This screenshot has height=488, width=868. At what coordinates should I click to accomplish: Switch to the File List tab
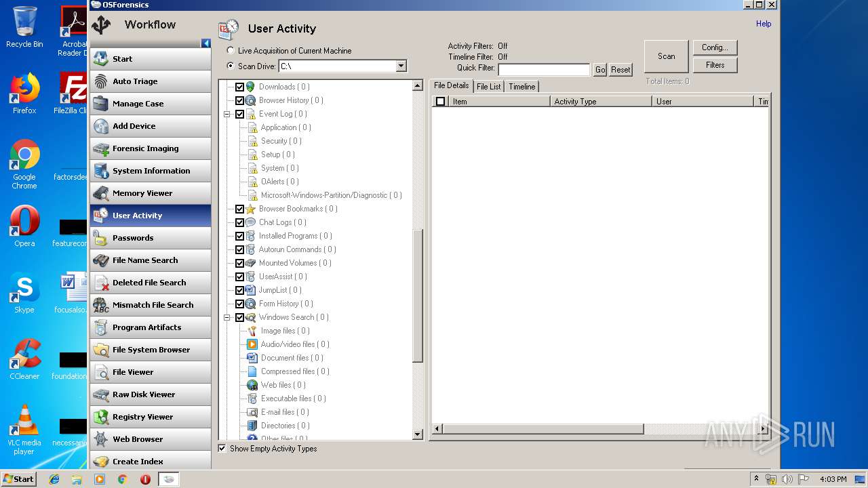489,86
